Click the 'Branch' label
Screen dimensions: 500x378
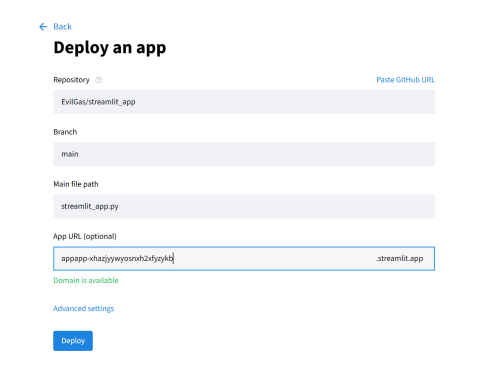[x=65, y=132]
